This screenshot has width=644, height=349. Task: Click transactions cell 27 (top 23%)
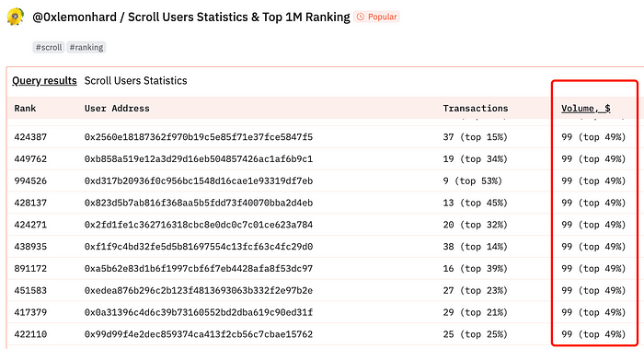coord(476,291)
